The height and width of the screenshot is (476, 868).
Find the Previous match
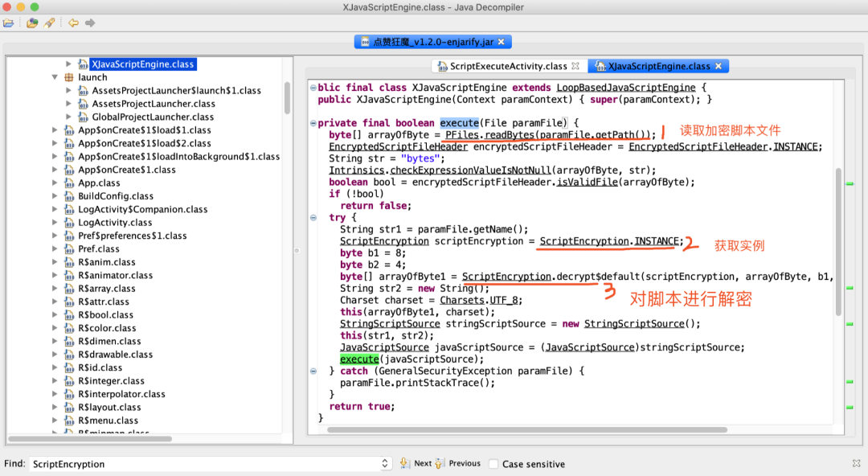pos(458,463)
